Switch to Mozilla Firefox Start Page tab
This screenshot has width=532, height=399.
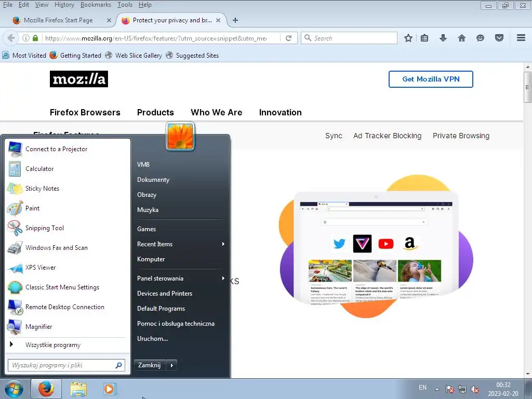tap(58, 20)
